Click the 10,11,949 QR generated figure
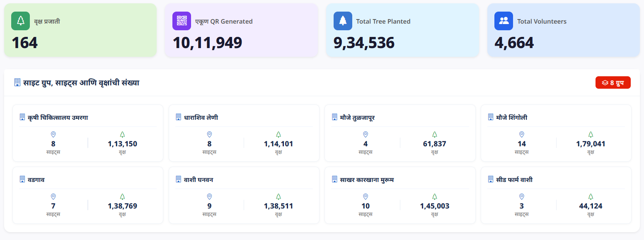This screenshot has height=240, width=644. [x=207, y=43]
